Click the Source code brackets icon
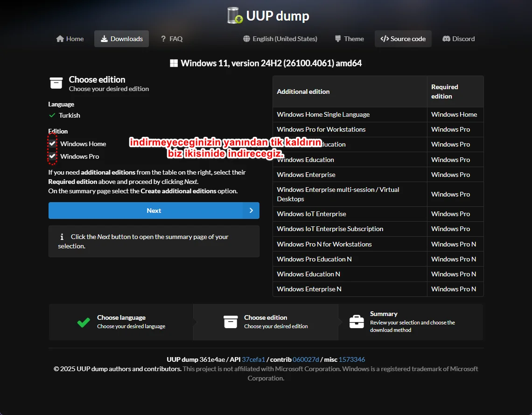 (385, 39)
